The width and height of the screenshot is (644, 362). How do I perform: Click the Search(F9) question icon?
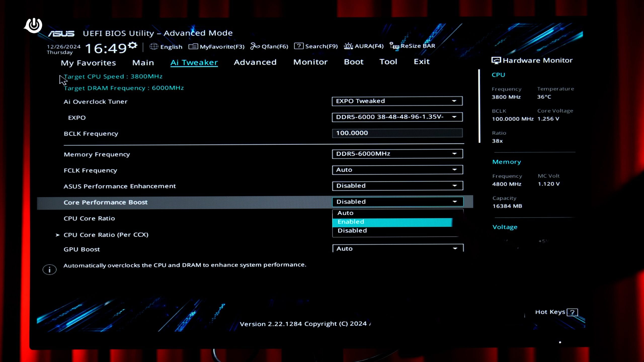(x=299, y=46)
